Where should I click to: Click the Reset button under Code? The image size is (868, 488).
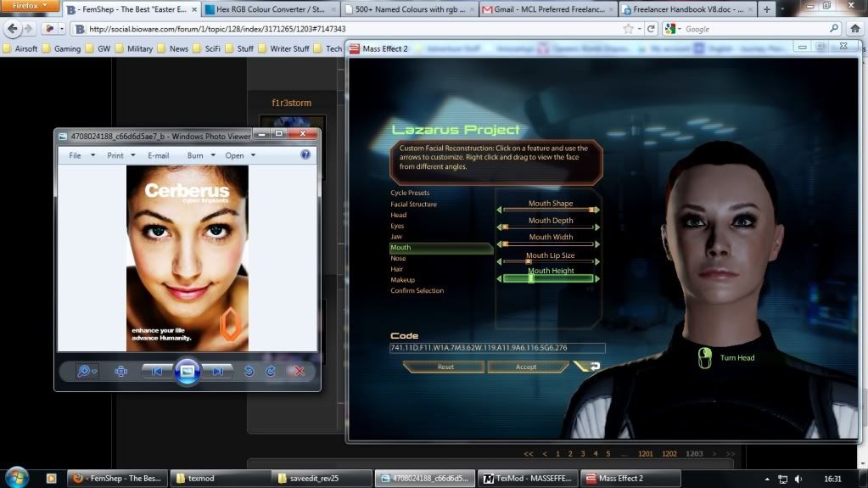pyautogui.click(x=445, y=367)
